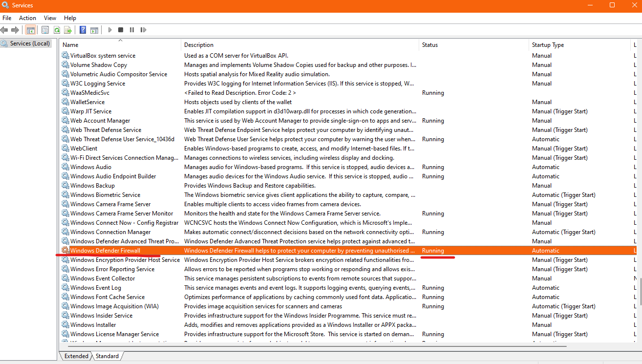Start the selected service
642x364 pixels.
(x=109, y=30)
